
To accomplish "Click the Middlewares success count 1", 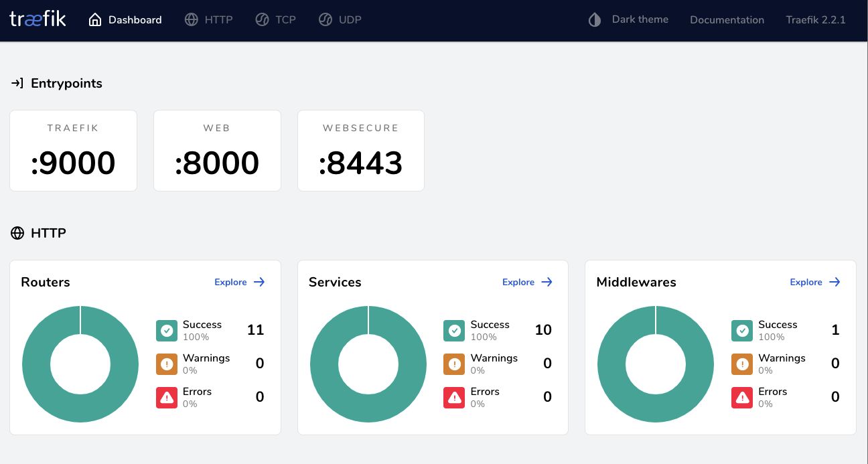I will click(835, 330).
